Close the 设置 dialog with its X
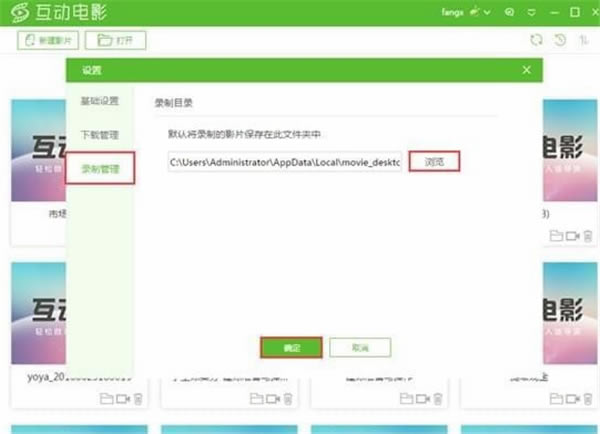Screen dimensions: 600x434 [527, 70]
